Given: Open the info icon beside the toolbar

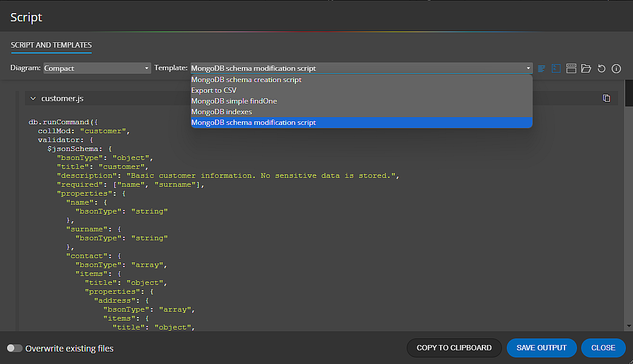Looking at the screenshot, I should [616, 68].
